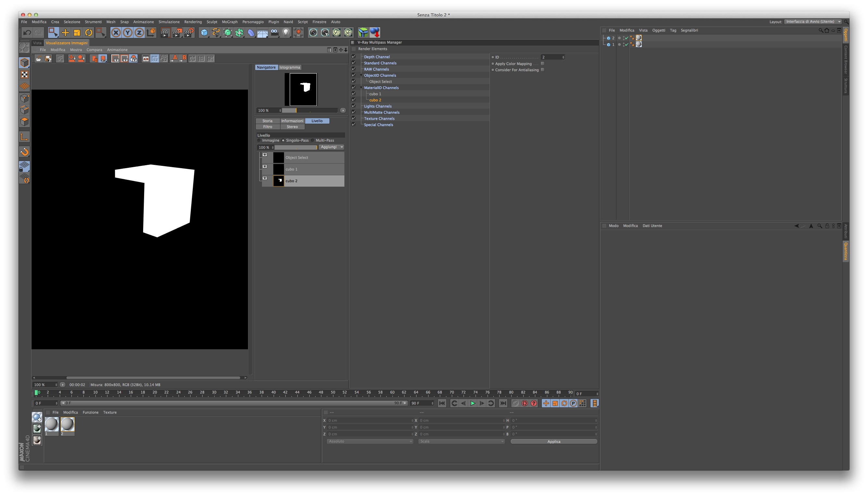Screen dimensions: 868x496
Task: Enable Apply Color Mapping checkbox
Action: pyautogui.click(x=543, y=63)
